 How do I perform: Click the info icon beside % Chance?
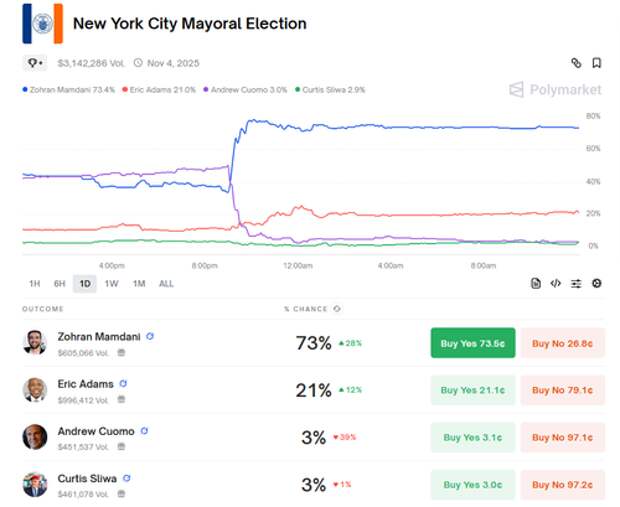337,309
